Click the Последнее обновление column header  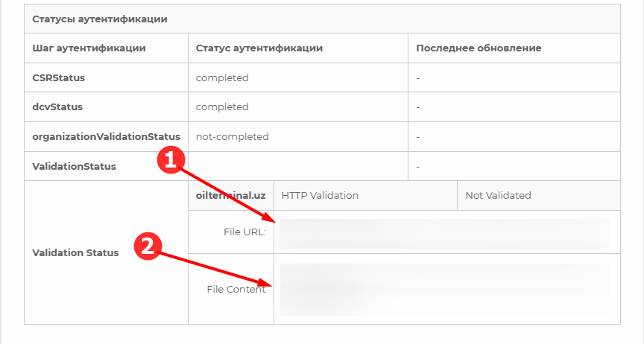pos(479,48)
